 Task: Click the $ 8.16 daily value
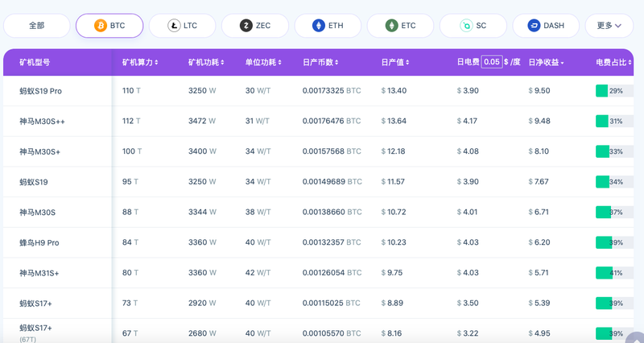tap(392, 333)
